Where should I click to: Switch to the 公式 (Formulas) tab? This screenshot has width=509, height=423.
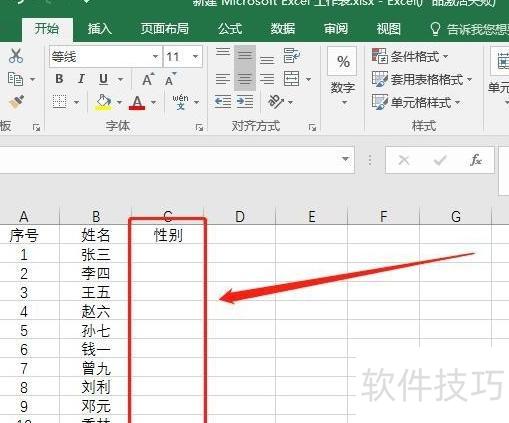point(230,29)
